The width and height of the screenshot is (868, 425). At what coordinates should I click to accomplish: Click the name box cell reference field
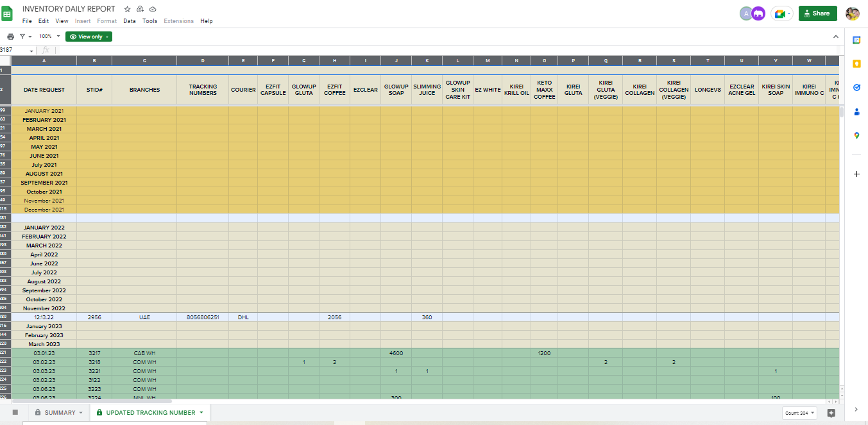click(16, 50)
